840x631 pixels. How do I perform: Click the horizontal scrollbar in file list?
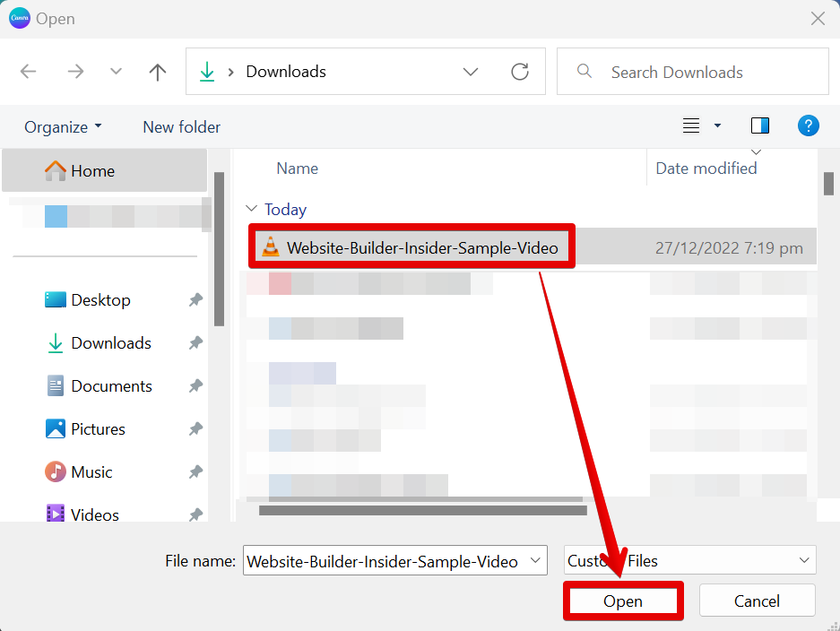tap(421, 510)
